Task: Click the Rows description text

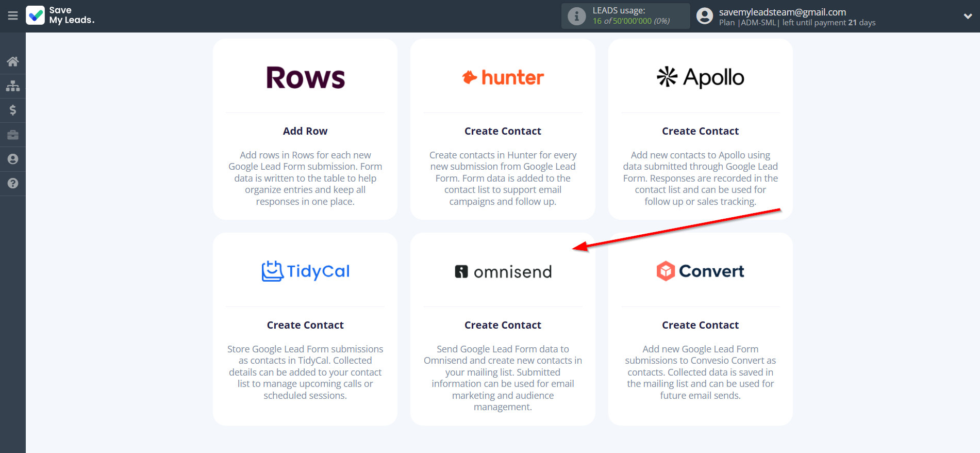Action: coord(305,178)
